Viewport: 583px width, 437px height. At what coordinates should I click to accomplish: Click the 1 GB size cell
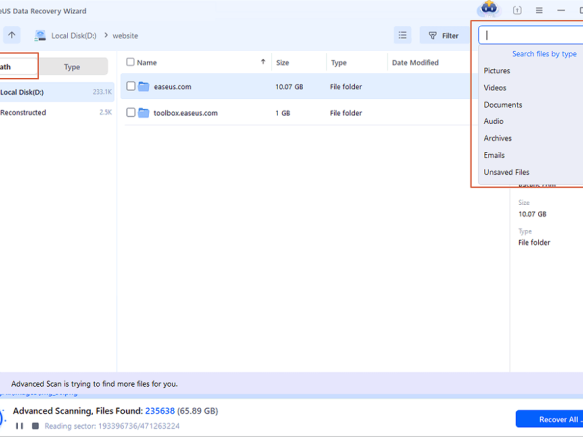click(x=283, y=113)
